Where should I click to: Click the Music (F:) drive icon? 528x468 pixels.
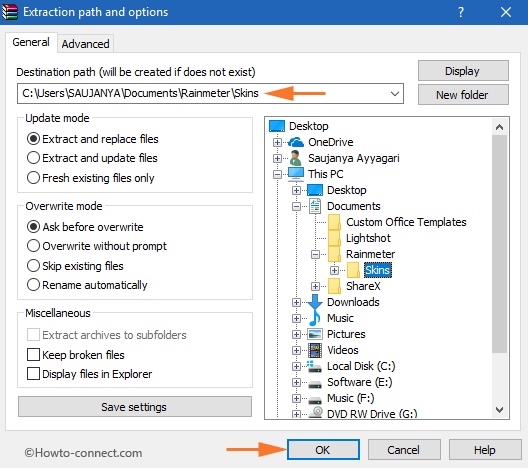tap(315, 399)
